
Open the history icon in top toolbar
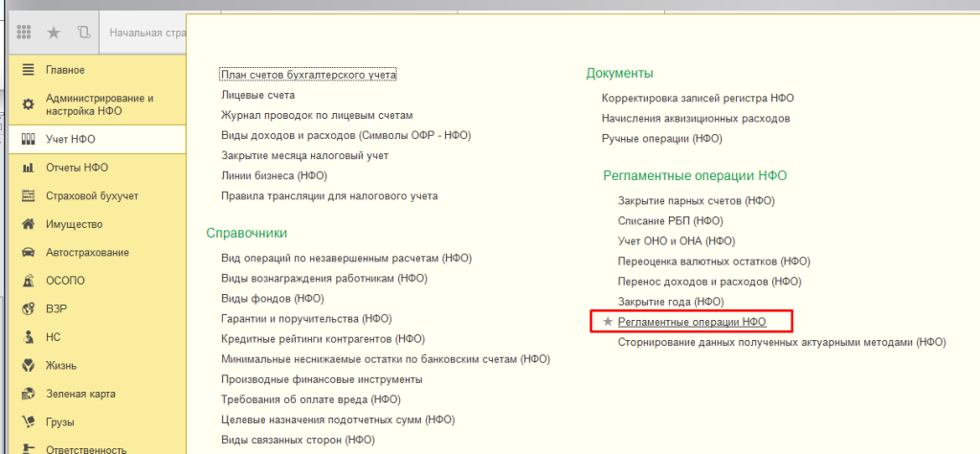point(84,33)
